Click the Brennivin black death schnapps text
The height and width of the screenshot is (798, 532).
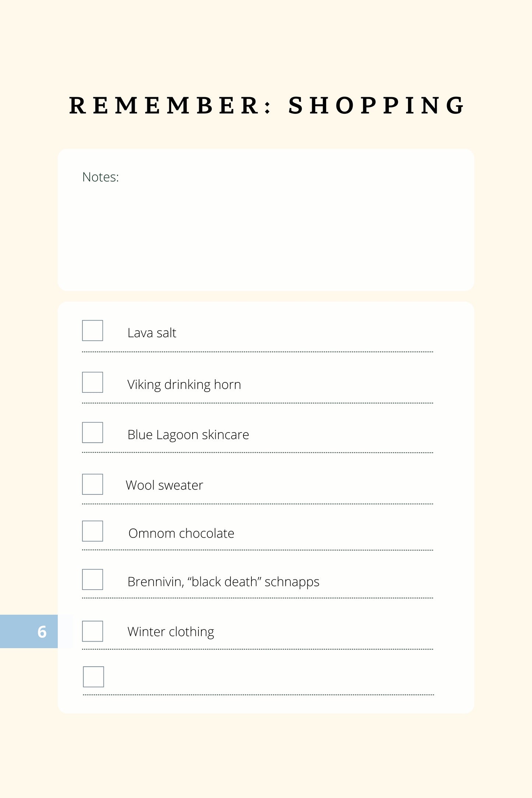[223, 582]
